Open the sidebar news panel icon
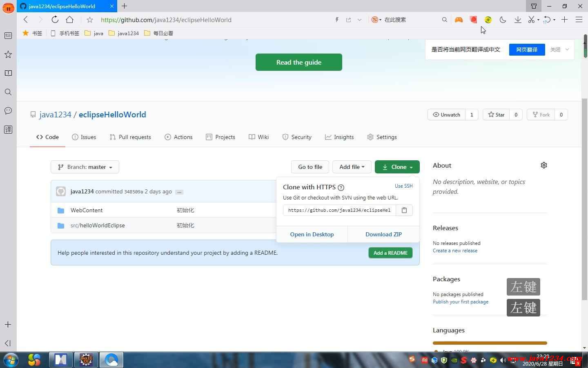588x368 pixels. 8,36
